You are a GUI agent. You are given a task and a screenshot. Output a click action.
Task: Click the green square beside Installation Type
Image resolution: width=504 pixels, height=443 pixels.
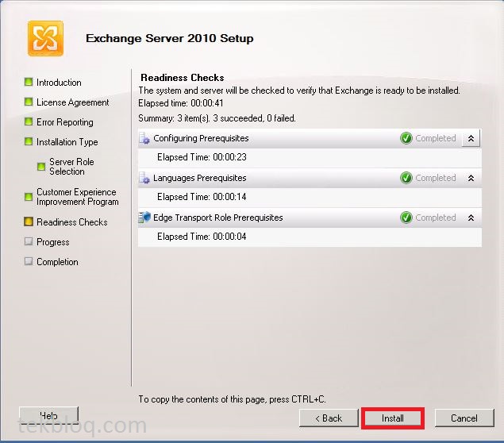(29, 141)
